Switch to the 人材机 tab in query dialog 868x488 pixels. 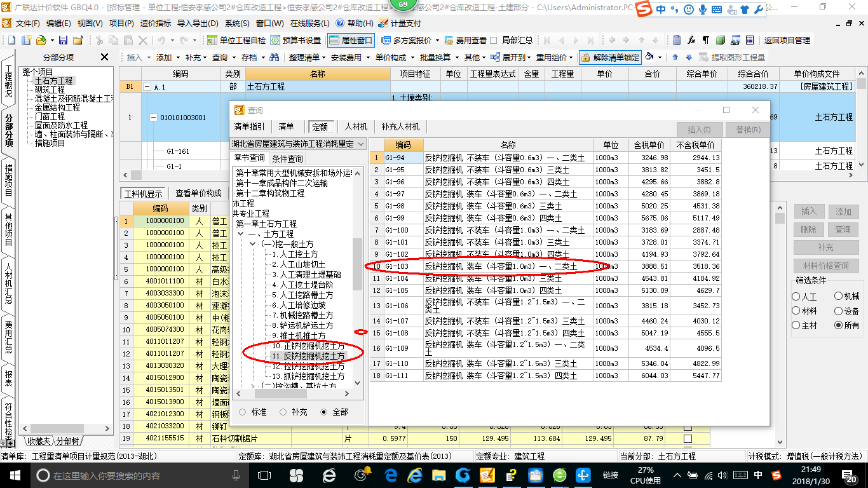click(x=356, y=127)
